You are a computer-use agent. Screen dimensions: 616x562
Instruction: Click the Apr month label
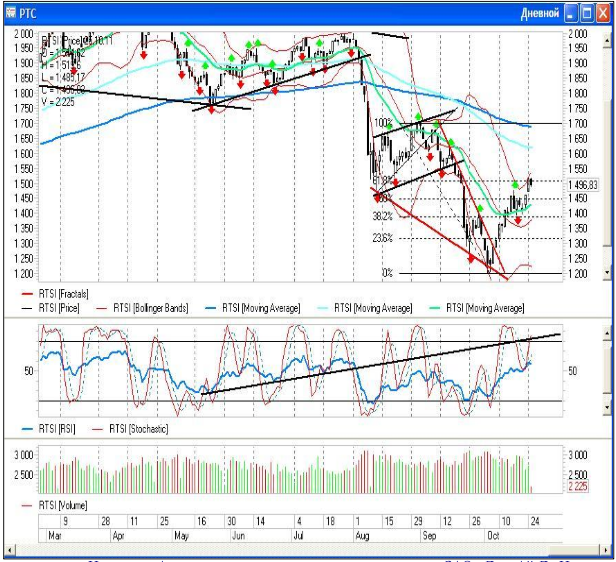click(118, 536)
